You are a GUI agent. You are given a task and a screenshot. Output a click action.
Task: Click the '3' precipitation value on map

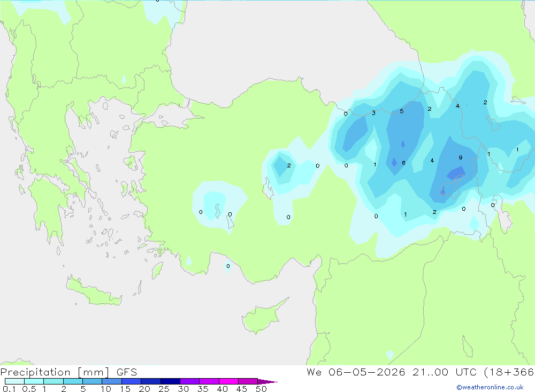[373, 113]
